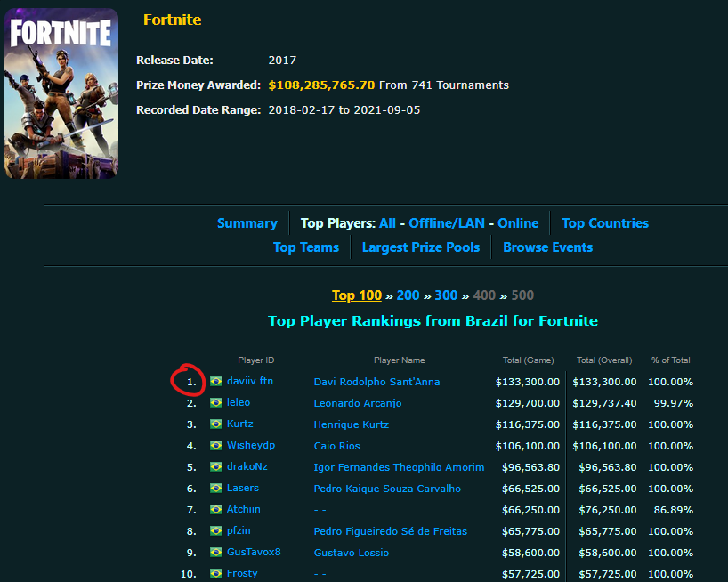Click Brazil flag icon beside Wisheydp
Screen dimensions: 728x582
coord(216,445)
